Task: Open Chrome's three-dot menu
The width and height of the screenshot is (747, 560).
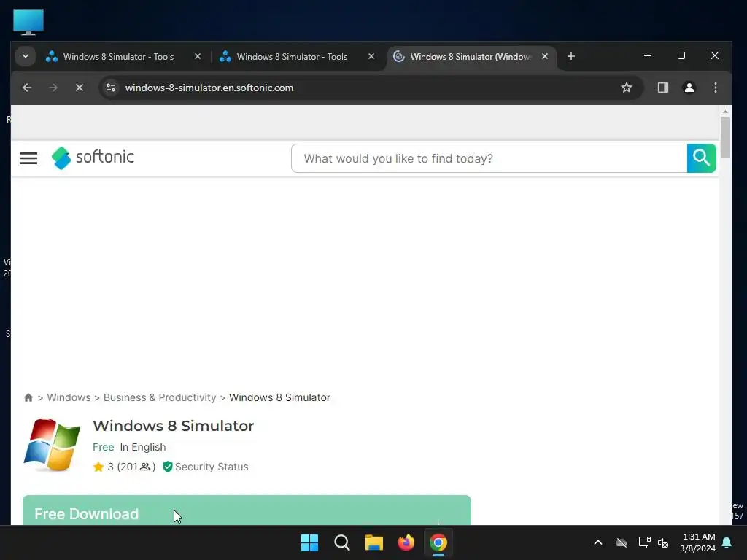Action: [x=715, y=87]
